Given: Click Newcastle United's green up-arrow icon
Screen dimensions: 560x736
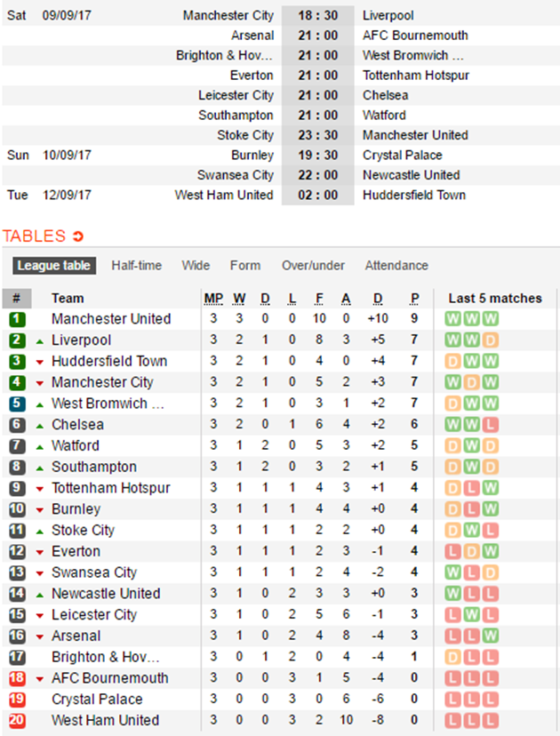Looking at the screenshot, I should click(x=39, y=594).
